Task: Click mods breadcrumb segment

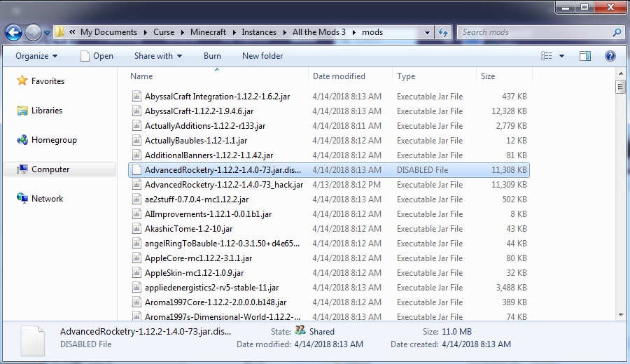Action: [372, 32]
